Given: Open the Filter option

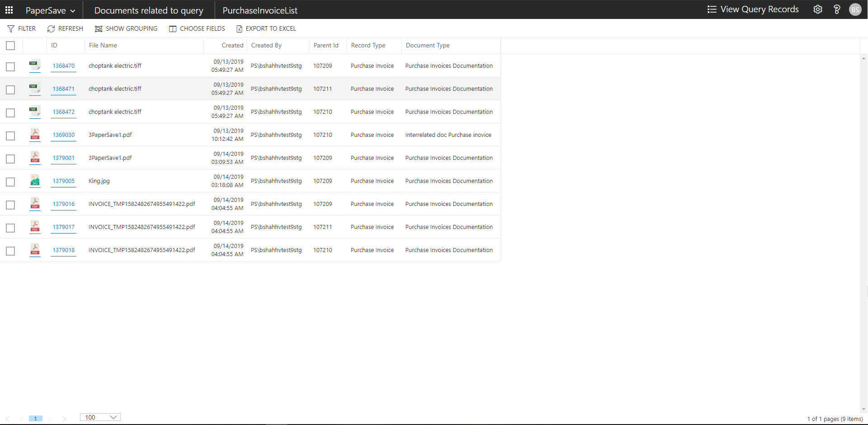Looking at the screenshot, I should 22,28.
